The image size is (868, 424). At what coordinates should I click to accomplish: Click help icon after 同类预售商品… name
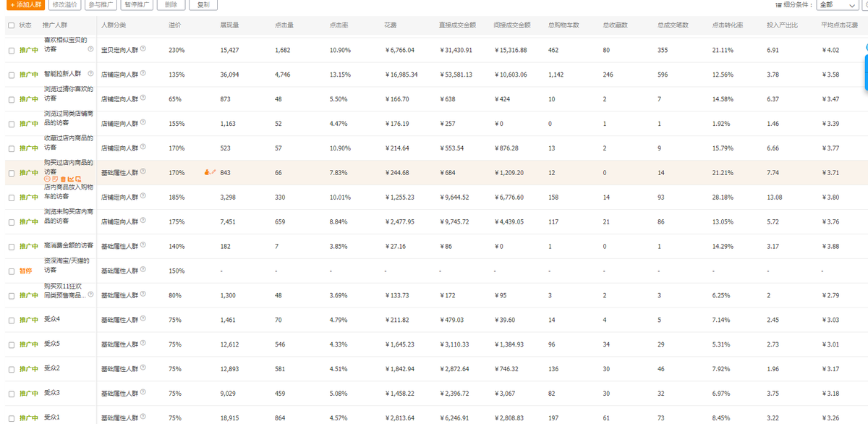point(89,294)
